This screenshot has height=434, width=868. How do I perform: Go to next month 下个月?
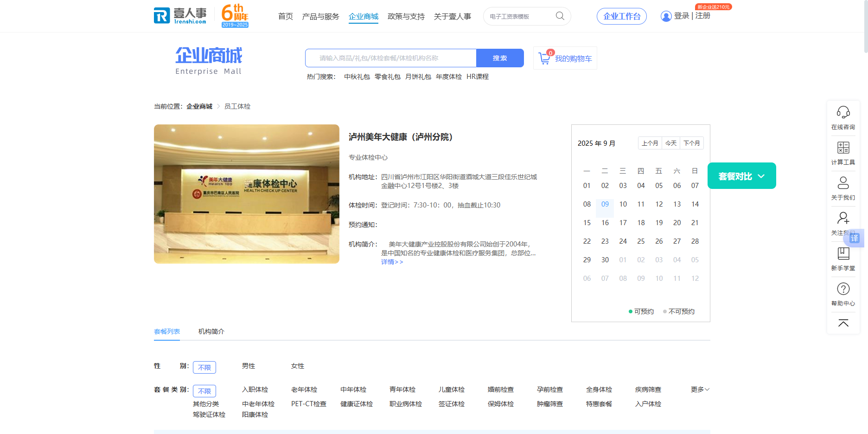point(692,143)
